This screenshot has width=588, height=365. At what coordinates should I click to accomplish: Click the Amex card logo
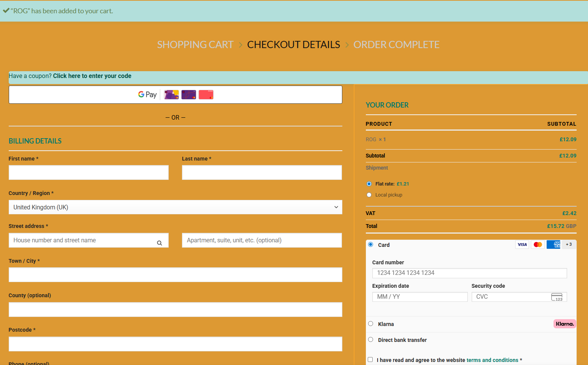point(554,244)
